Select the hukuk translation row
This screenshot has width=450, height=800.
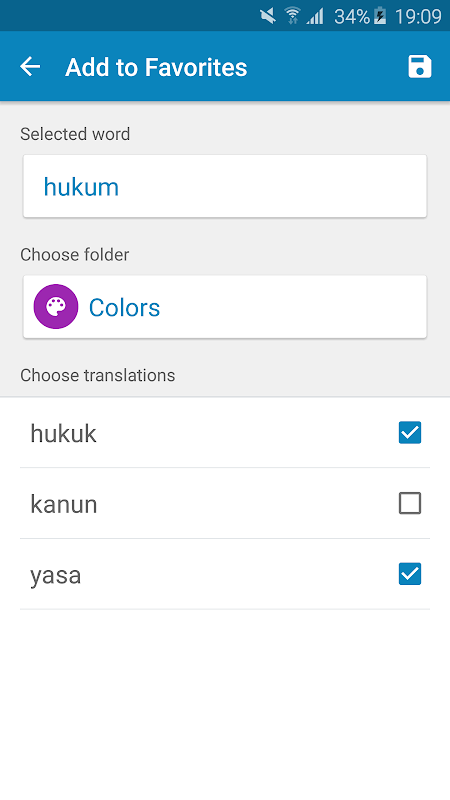coord(225,433)
